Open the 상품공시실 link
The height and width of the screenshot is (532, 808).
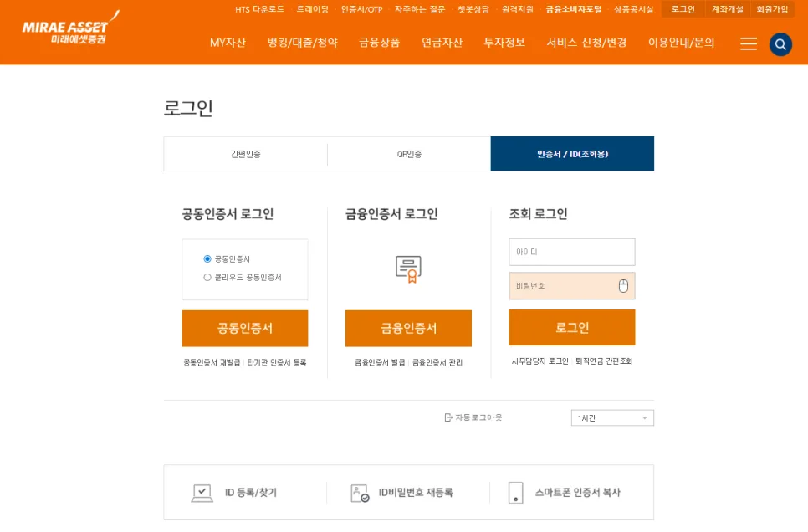click(633, 9)
